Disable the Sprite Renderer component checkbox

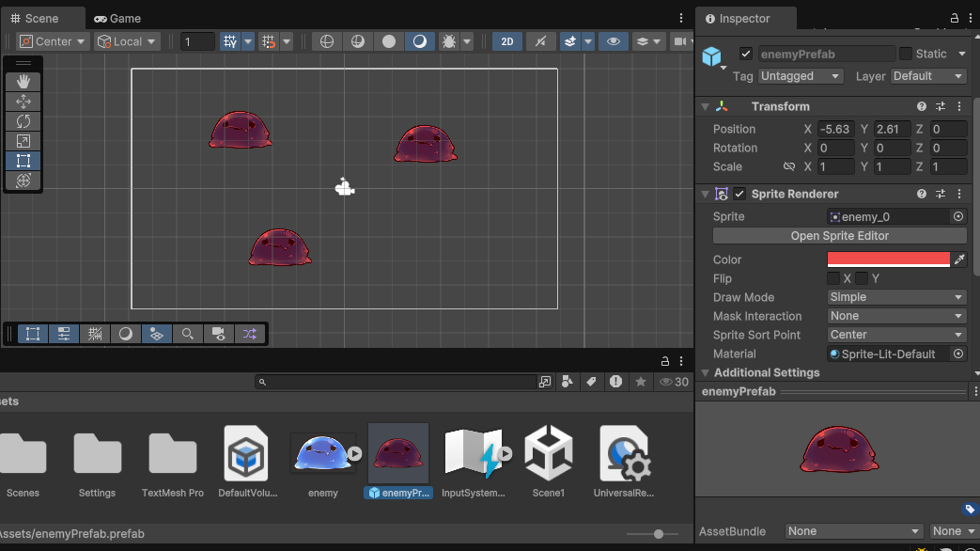point(738,194)
